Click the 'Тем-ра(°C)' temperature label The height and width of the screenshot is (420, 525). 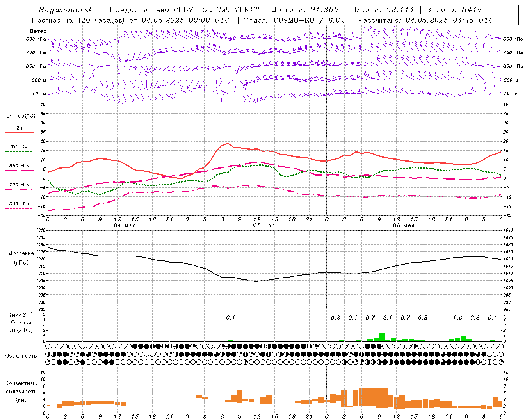[19, 116]
